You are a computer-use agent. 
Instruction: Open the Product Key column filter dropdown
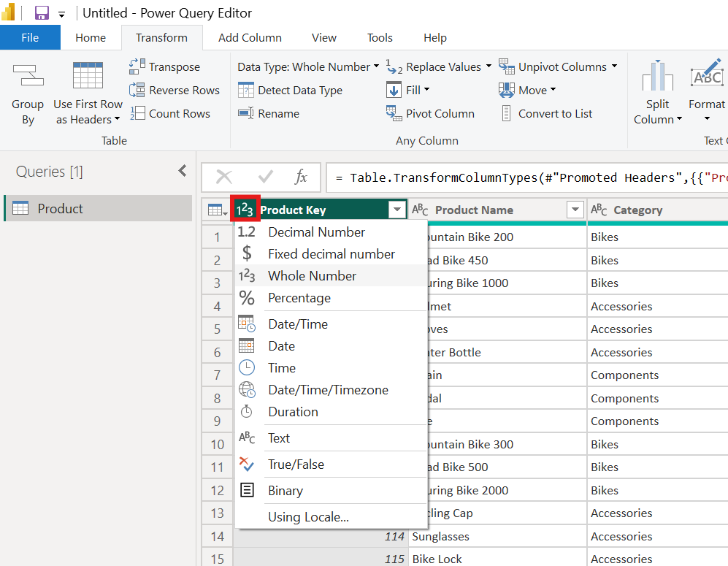point(397,210)
